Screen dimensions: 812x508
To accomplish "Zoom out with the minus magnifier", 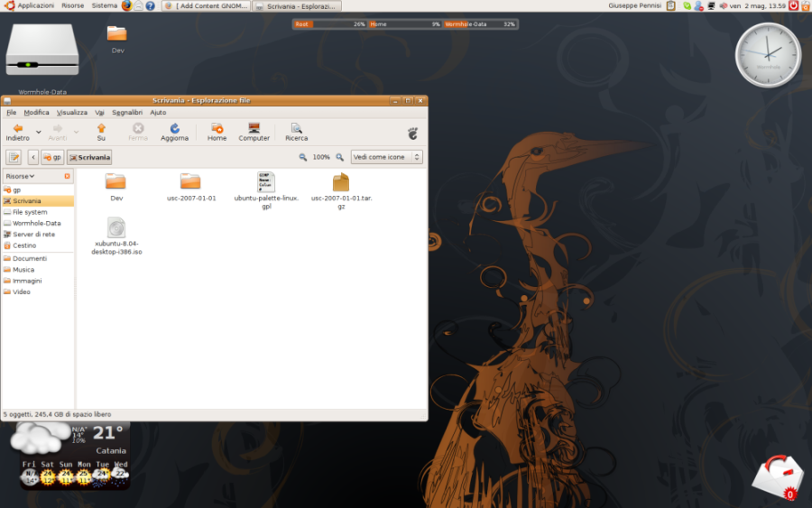I will tap(303, 157).
